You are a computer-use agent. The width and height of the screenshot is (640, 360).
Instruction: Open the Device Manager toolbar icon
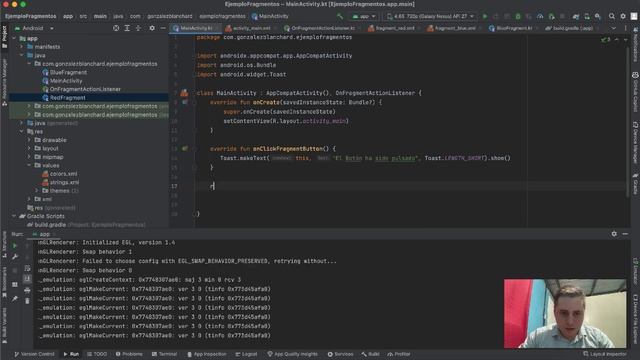pyautogui.click(x=587, y=16)
